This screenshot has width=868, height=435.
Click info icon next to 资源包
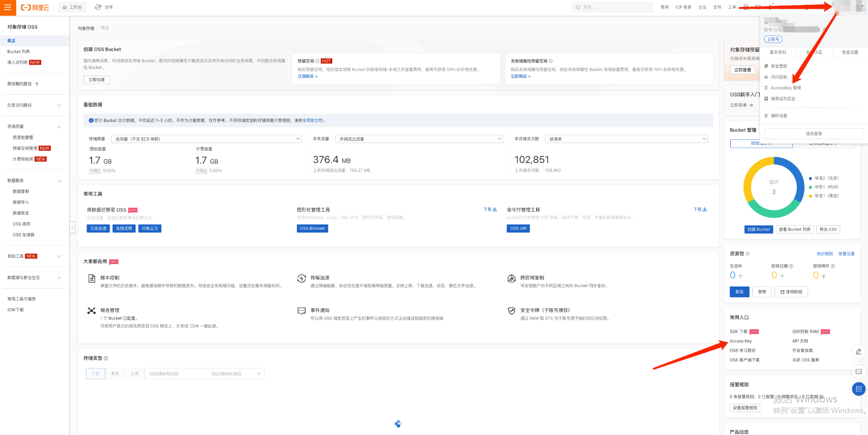click(x=747, y=254)
